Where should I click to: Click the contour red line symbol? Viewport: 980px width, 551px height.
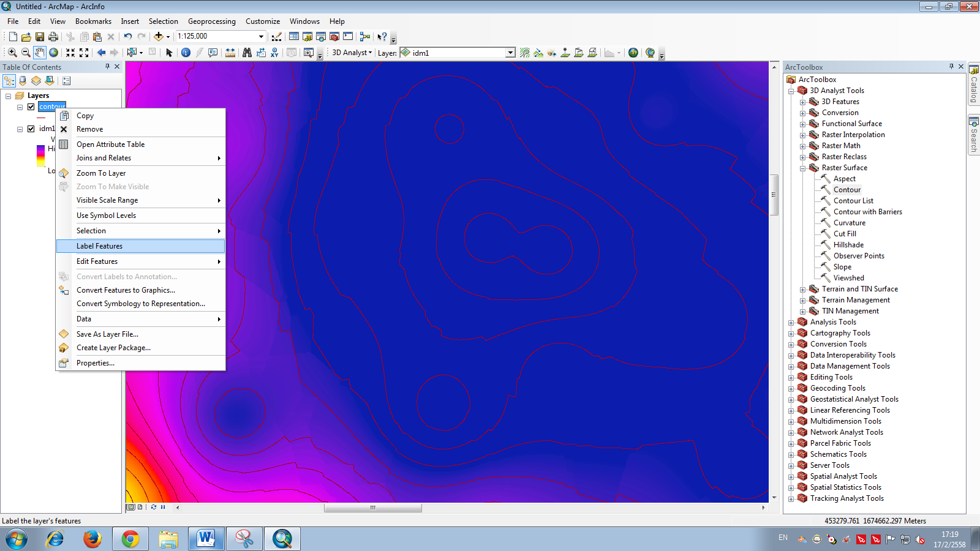(41, 118)
